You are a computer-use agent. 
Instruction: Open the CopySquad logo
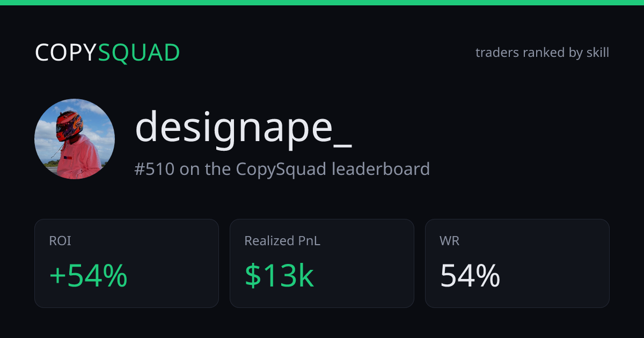click(107, 53)
